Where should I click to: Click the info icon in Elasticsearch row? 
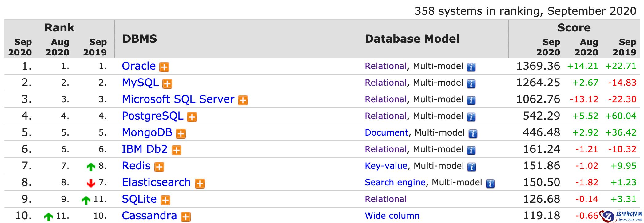(490, 183)
